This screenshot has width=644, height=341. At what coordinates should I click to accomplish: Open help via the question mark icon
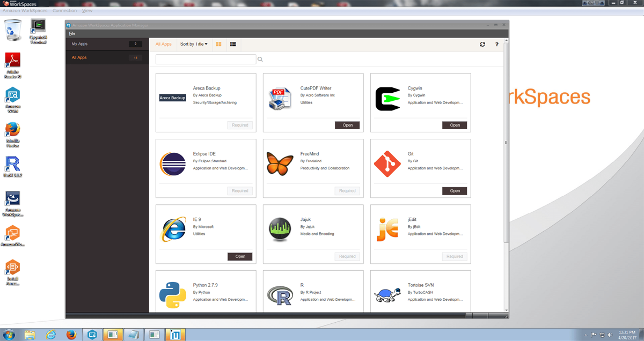click(x=496, y=44)
